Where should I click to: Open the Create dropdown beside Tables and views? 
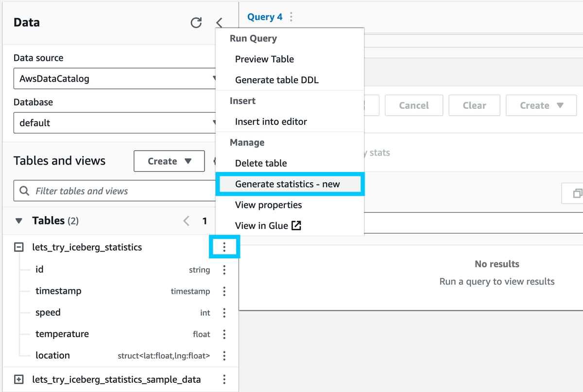(169, 161)
